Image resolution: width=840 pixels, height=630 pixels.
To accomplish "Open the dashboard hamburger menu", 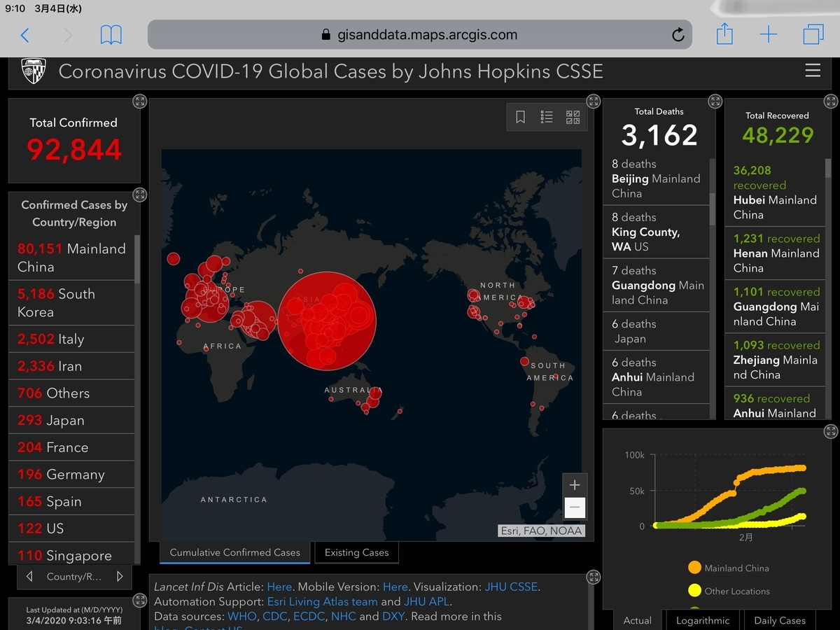I will [813, 71].
